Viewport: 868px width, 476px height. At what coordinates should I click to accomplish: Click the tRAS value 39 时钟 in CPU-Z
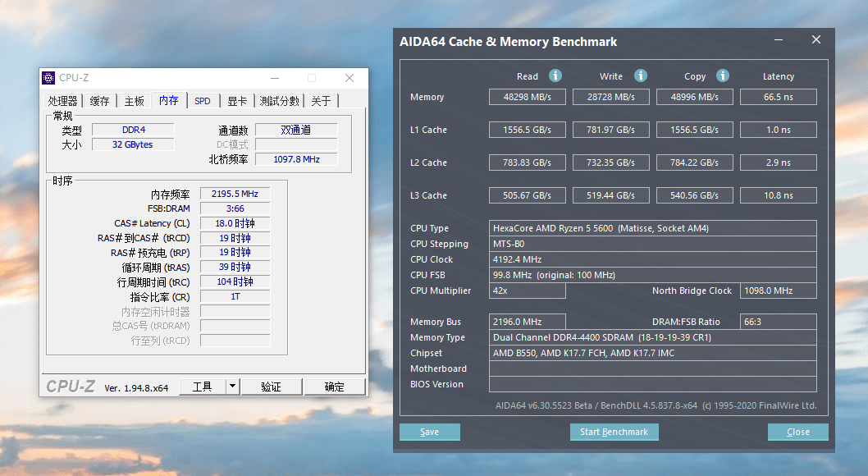point(235,267)
